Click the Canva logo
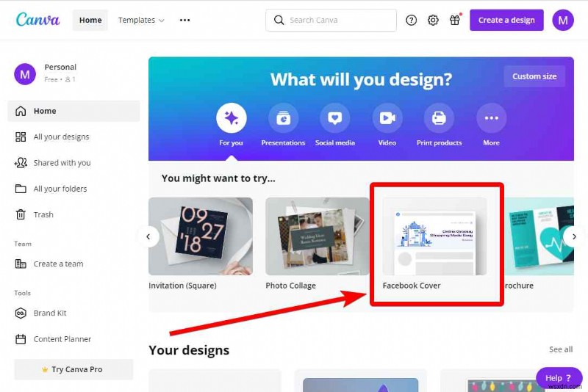Viewport: 588px width, 392px height. click(37, 20)
